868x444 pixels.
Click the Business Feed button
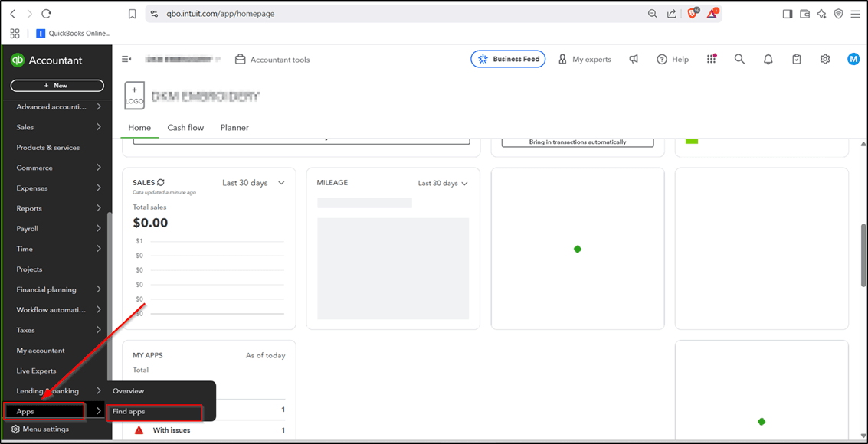pos(508,59)
